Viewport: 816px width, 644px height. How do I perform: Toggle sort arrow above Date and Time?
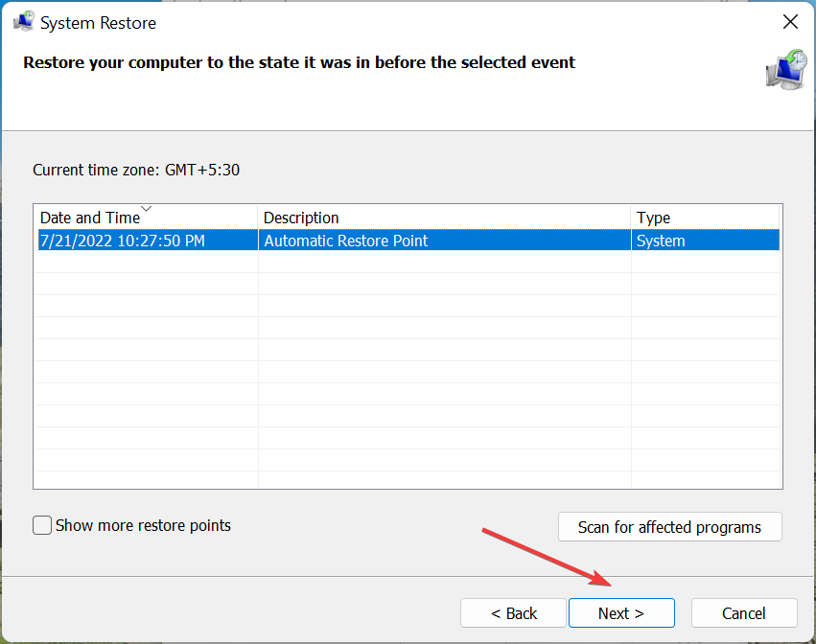tap(147, 209)
